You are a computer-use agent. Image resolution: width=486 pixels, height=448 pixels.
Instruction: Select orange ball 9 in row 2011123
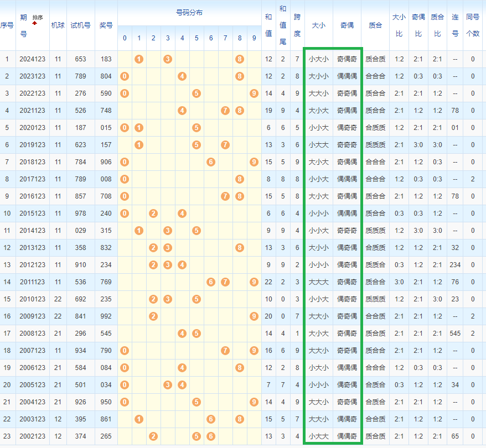[x=254, y=282]
